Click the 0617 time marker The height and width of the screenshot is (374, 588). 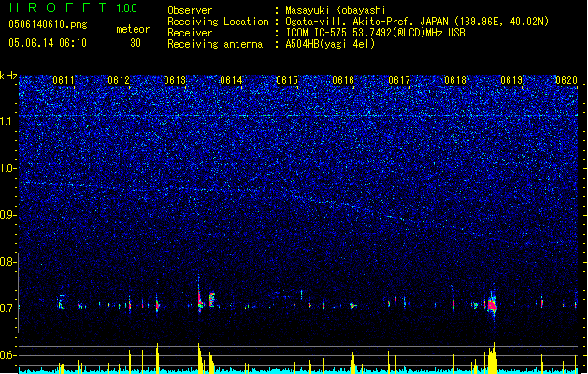pyautogui.click(x=399, y=80)
